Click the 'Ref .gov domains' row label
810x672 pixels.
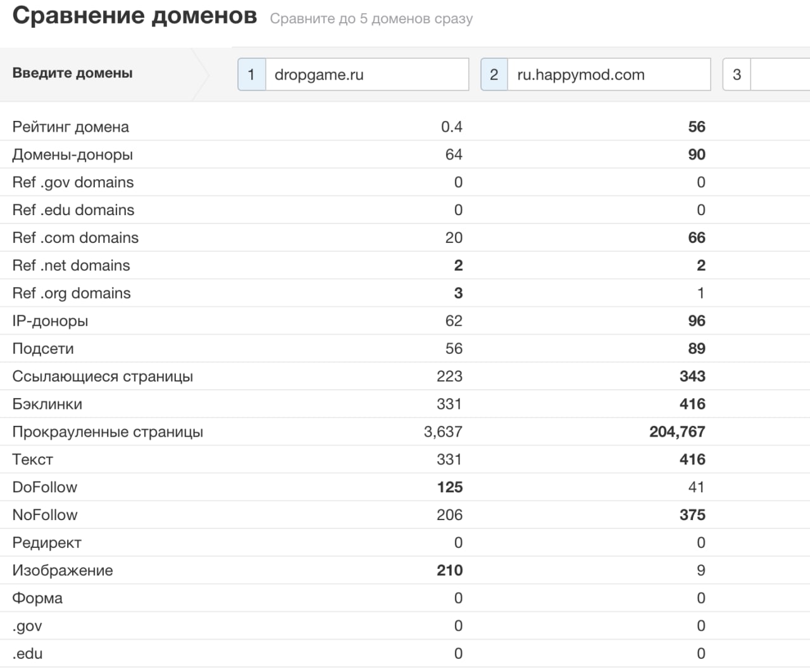coord(73,182)
